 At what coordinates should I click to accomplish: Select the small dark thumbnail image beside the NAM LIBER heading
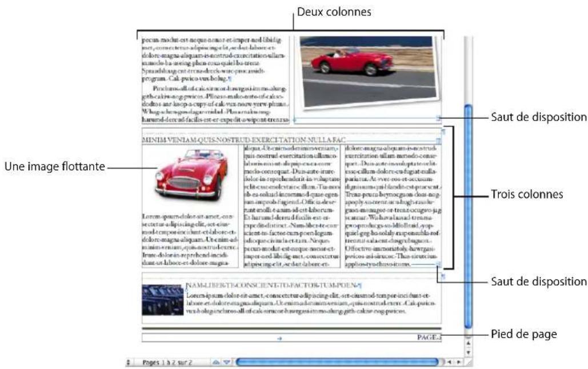coord(163,300)
